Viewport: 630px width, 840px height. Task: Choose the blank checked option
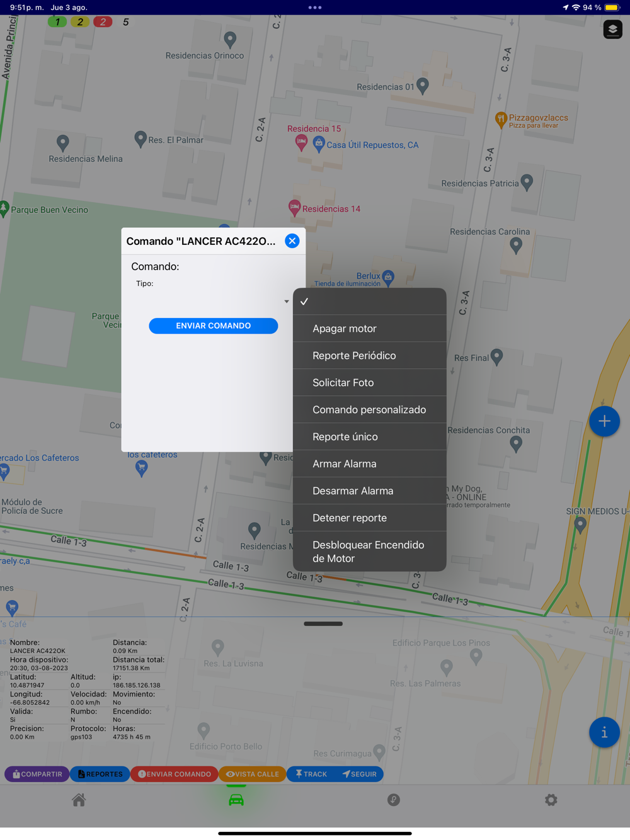[x=370, y=302]
